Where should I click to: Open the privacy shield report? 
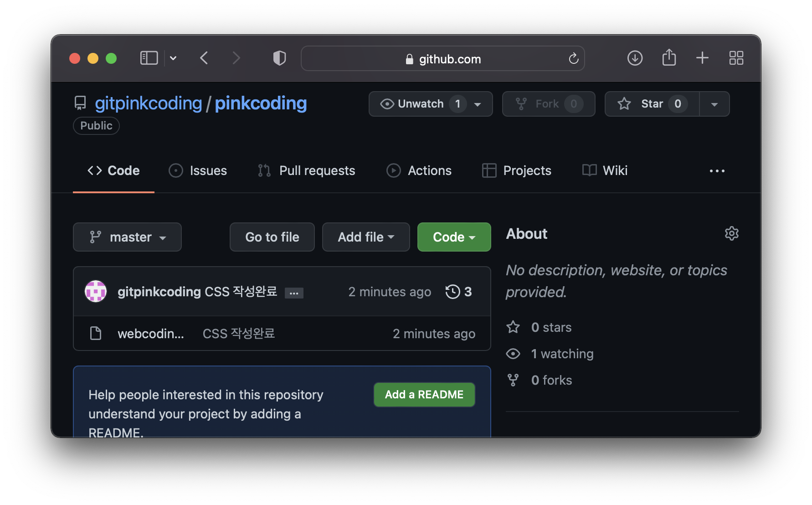[x=279, y=58]
